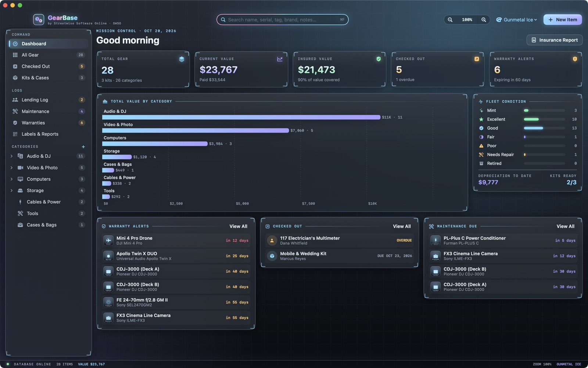Click the Depreciation to Date $9,777 value

click(x=488, y=183)
